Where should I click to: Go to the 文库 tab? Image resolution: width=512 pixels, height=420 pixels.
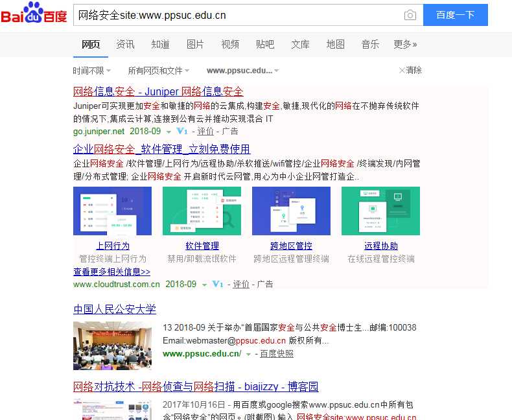pos(300,45)
